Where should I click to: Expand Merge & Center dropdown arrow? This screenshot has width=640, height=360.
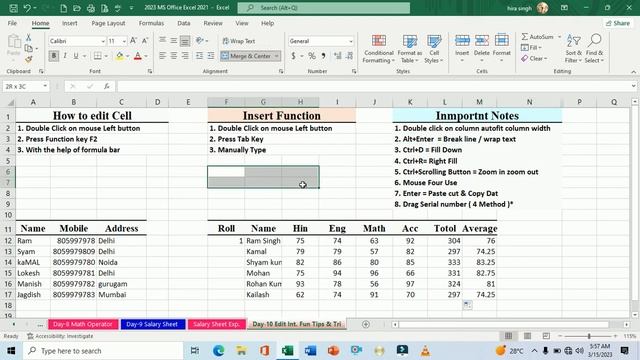click(277, 56)
